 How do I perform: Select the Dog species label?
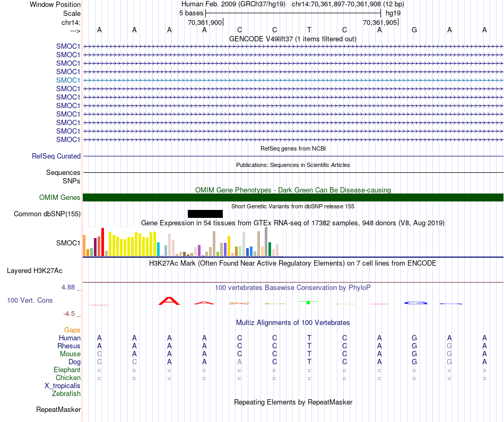tap(75, 362)
